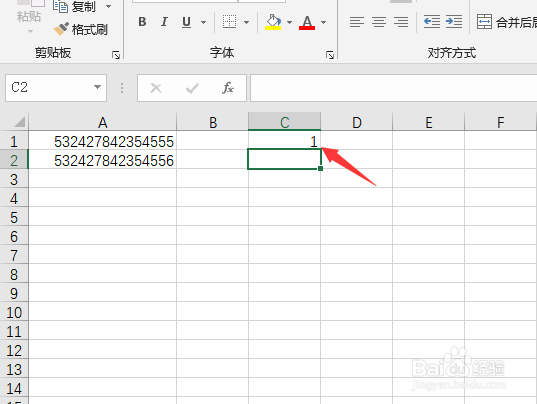This screenshot has width=537, height=404.
Task: Toggle Underline formatting
Action: click(x=186, y=22)
